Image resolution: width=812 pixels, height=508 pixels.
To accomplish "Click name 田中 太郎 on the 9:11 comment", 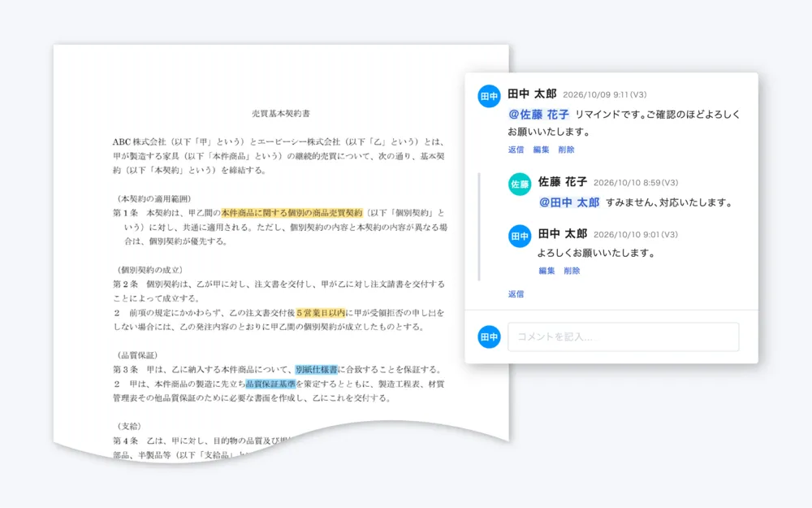I will pos(532,93).
